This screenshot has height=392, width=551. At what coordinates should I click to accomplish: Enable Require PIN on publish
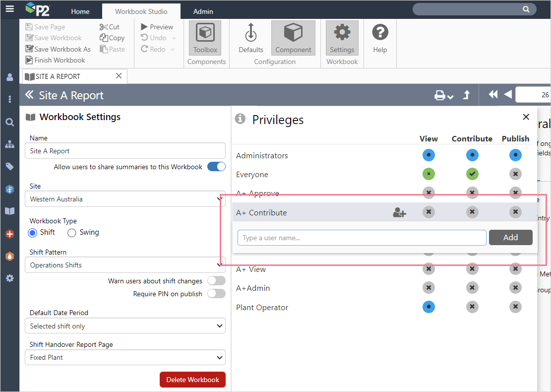216,294
